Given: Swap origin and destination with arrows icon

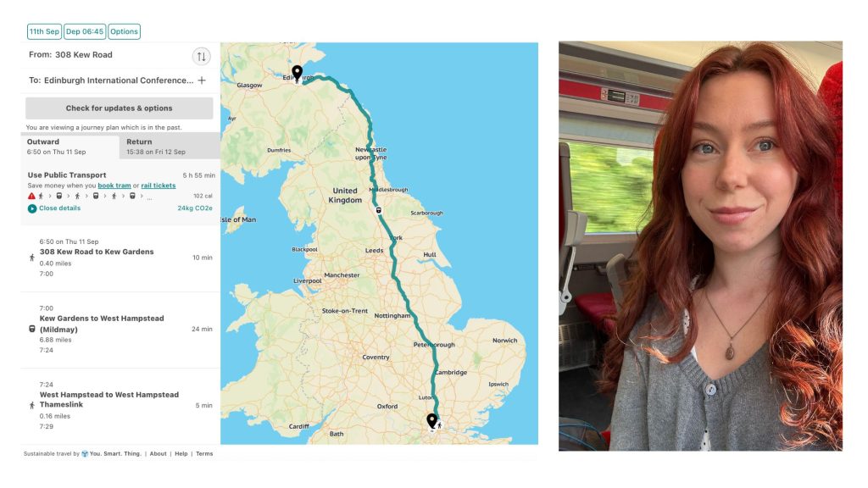Looking at the screenshot, I should tap(202, 56).
